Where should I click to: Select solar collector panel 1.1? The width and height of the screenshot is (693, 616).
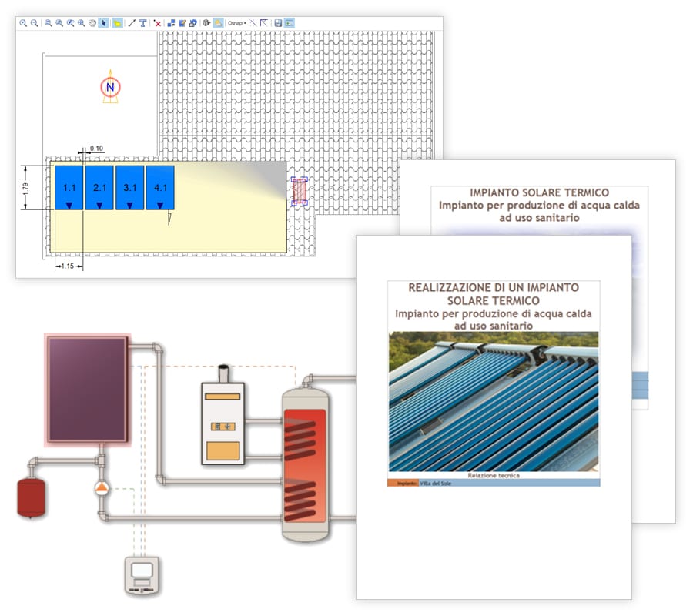coord(69,187)
